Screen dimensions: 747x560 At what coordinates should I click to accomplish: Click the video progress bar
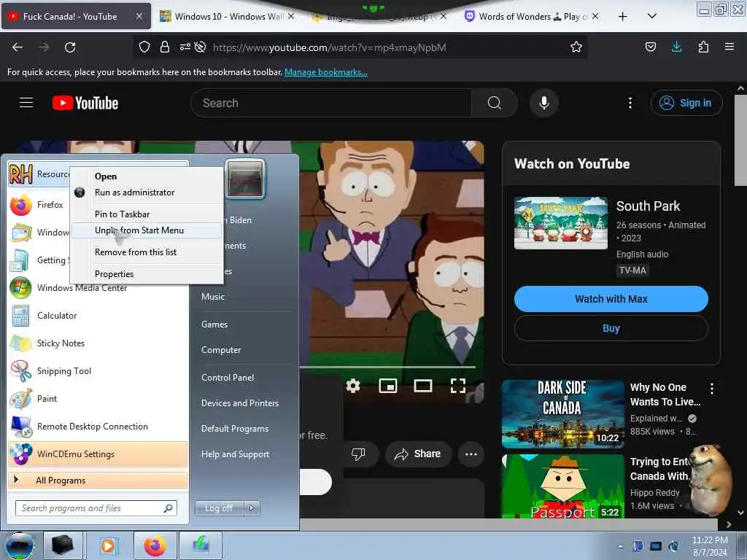tap(388, 367)
